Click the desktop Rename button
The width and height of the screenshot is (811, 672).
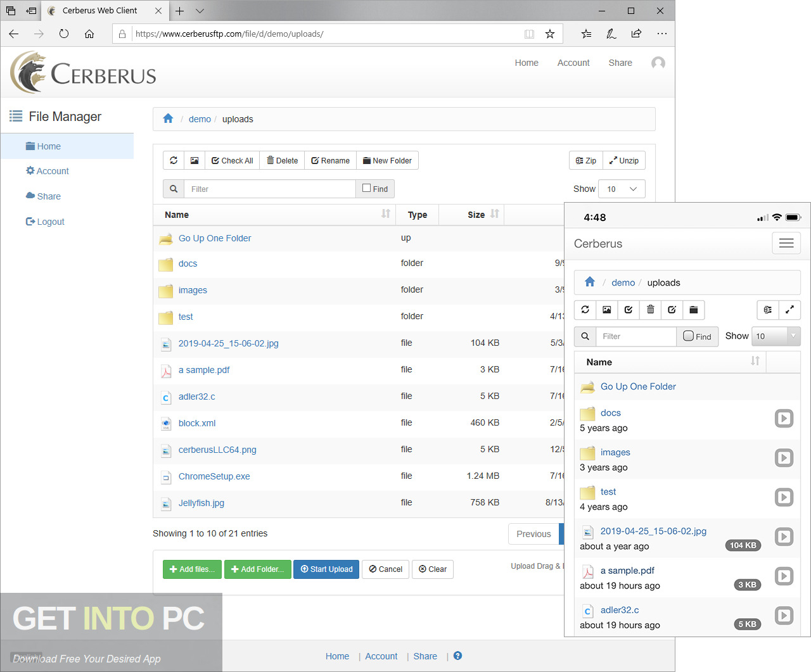pyautogui.click(x=331, y=160)
